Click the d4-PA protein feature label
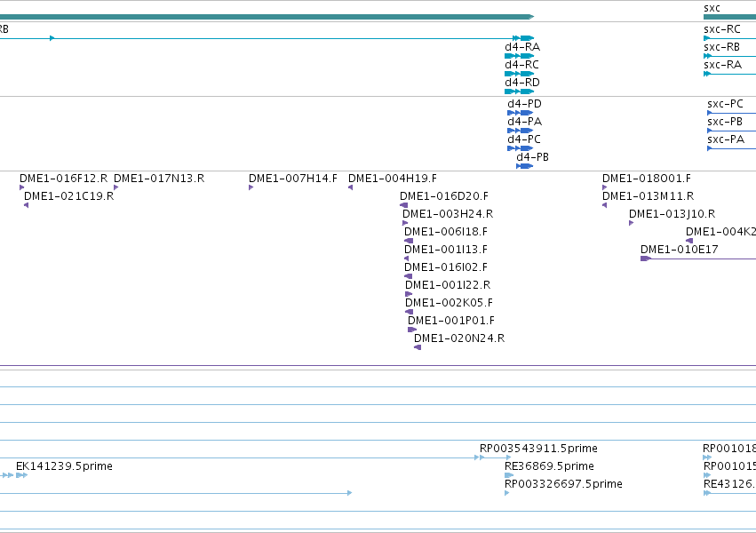The image size is (756, 533). coord(524,122)
